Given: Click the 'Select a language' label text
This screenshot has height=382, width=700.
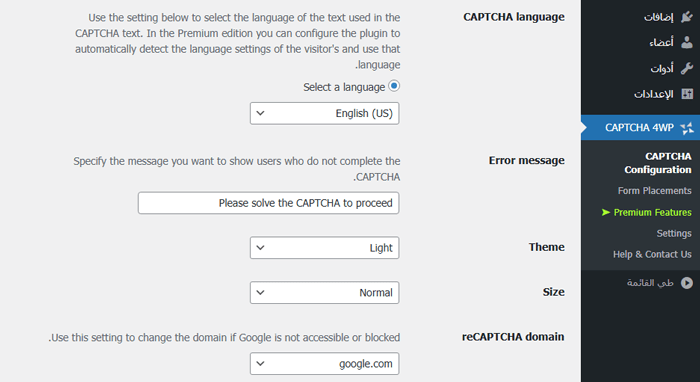Looking at the screenshot, I should (344, 87).
